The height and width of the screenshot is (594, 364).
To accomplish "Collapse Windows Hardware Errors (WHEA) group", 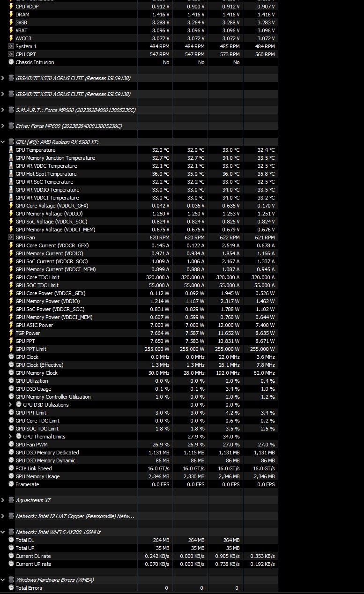I will [3, 580].
